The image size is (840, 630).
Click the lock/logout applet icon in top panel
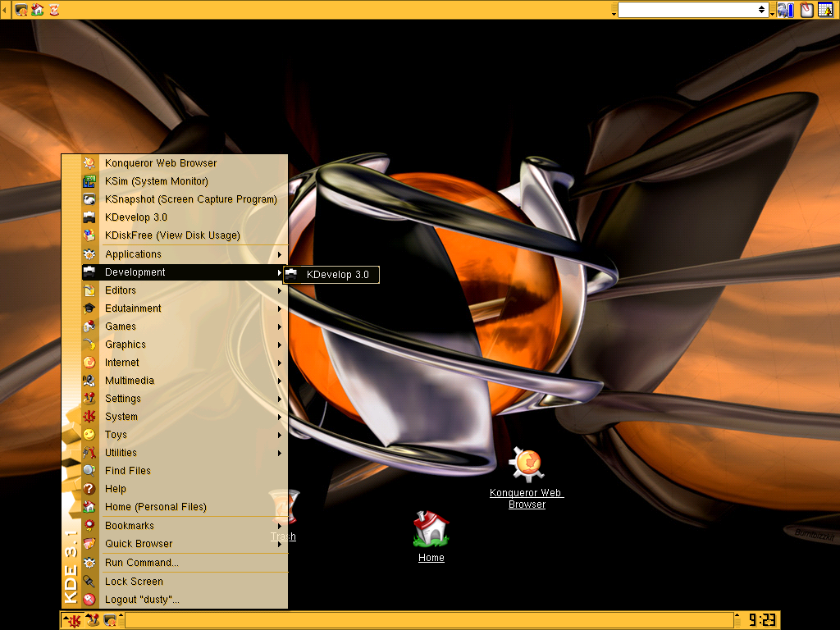pyautogui.click(x=785, y=10)
